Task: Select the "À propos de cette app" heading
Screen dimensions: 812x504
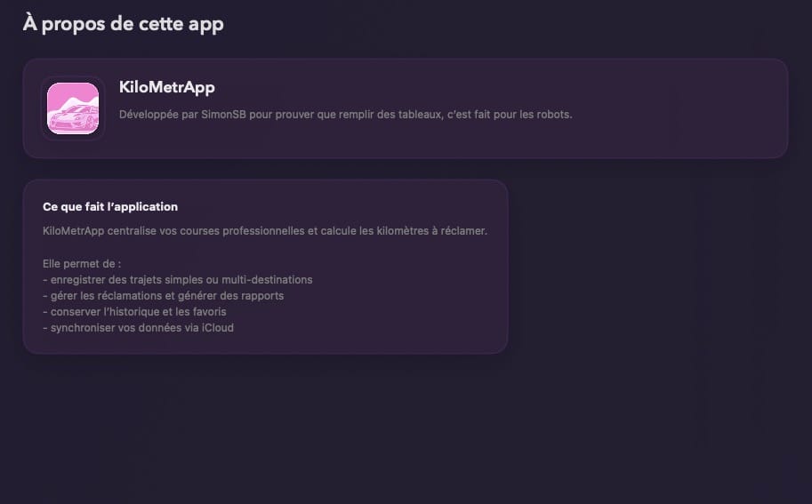Action: 123,24
